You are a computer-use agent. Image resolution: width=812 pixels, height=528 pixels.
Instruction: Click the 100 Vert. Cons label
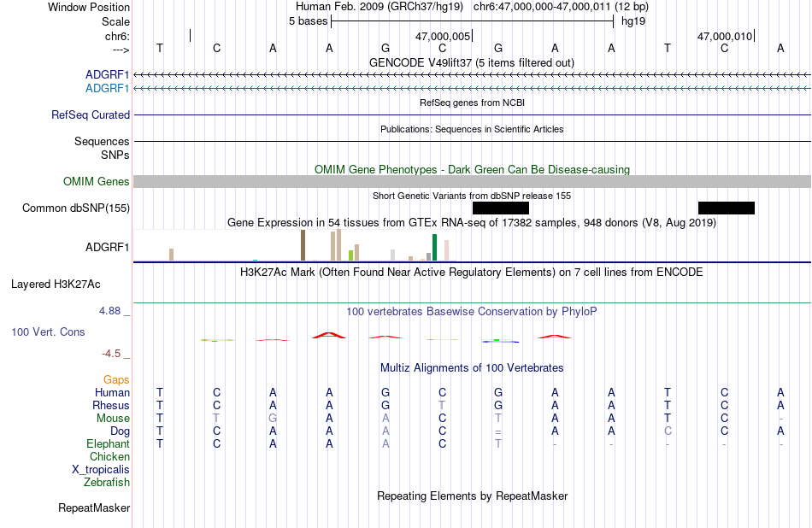[x=48, y=332]
